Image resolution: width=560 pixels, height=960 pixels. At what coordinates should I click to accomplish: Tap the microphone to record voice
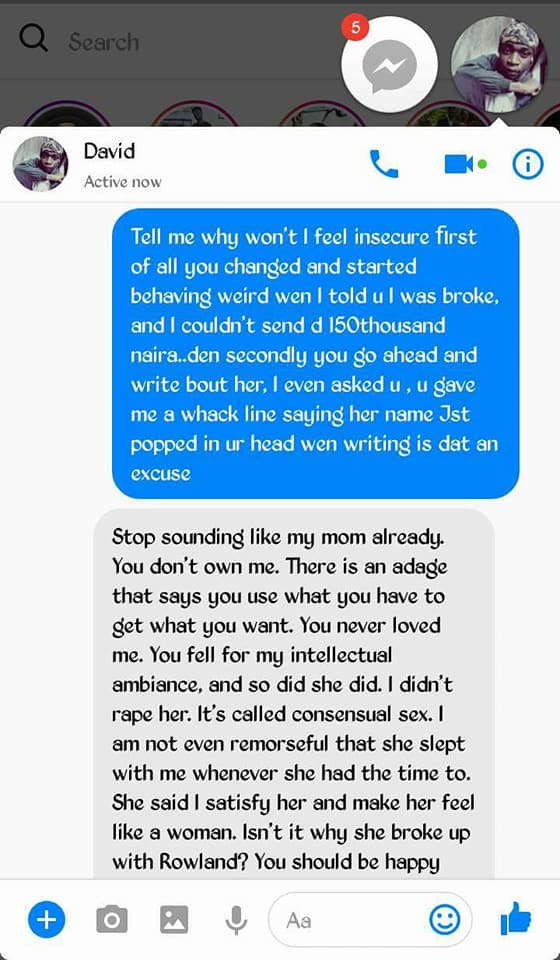pyautogui.click(x=236, y=919)
